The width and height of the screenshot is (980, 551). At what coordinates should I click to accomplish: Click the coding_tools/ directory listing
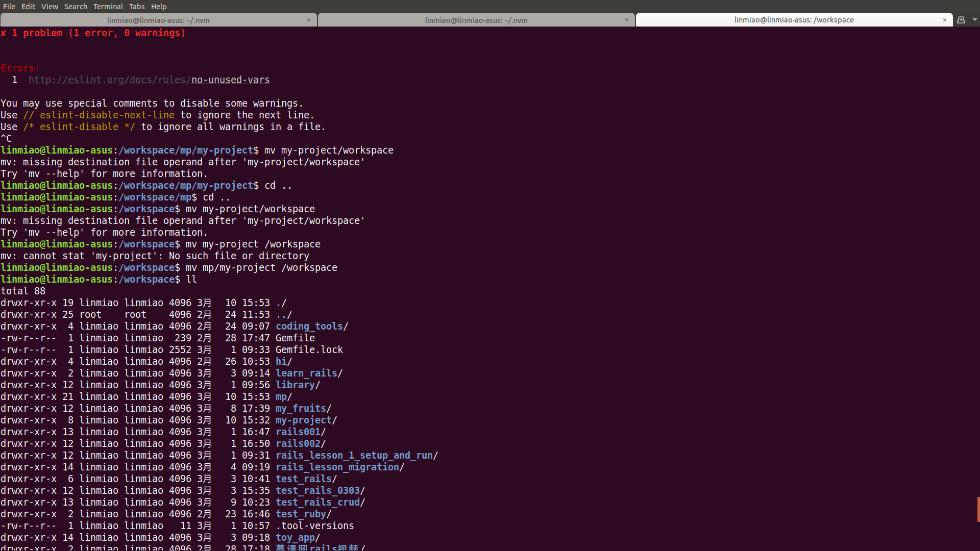[311, 327]
